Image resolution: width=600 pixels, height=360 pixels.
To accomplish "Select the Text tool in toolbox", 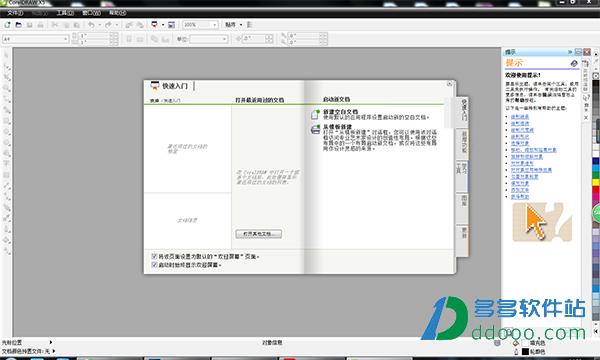I will [7, 164].
